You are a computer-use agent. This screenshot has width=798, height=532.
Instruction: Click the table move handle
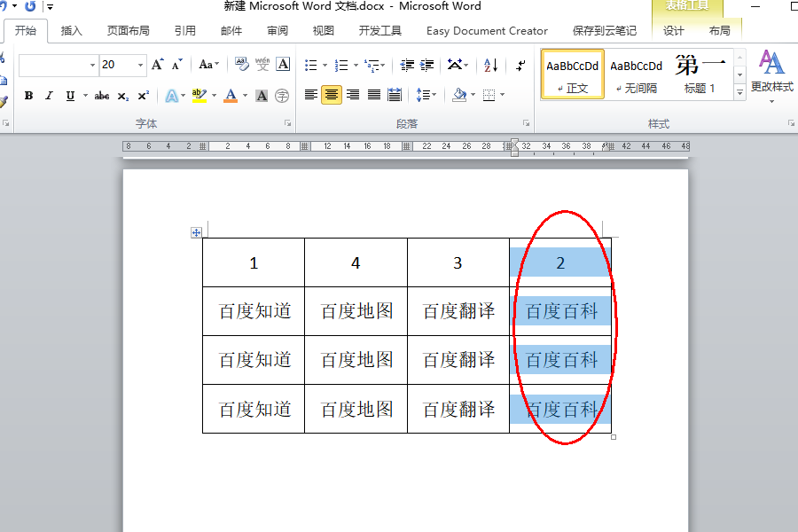coord(196,232)
